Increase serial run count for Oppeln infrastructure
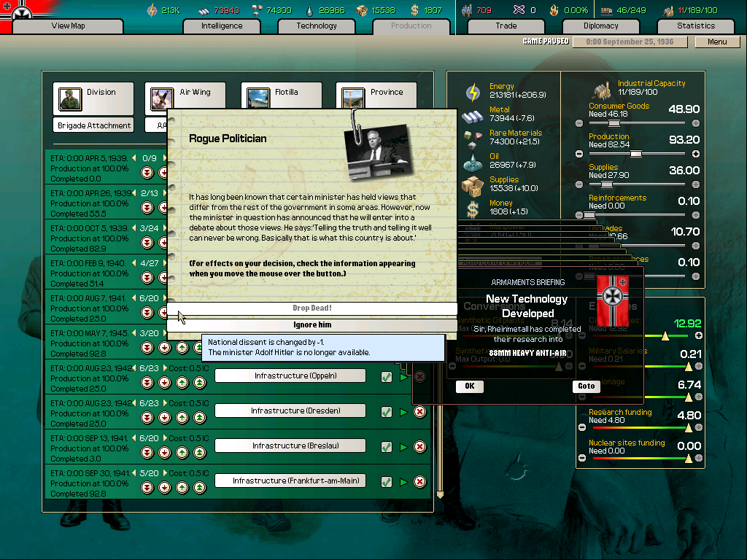 pos(164,369)
